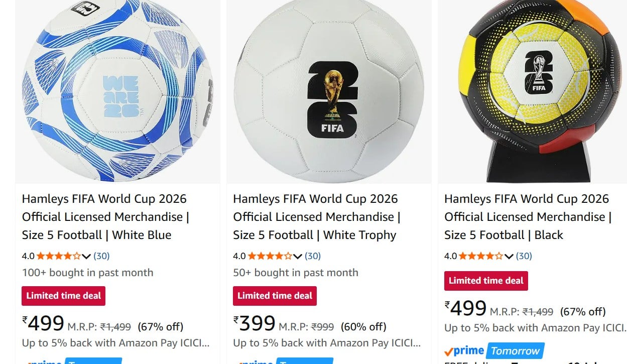Viewport: 627px width, 364px height.
Task: Open Hamleys White Blue football title link
Action: coord(105,217)
